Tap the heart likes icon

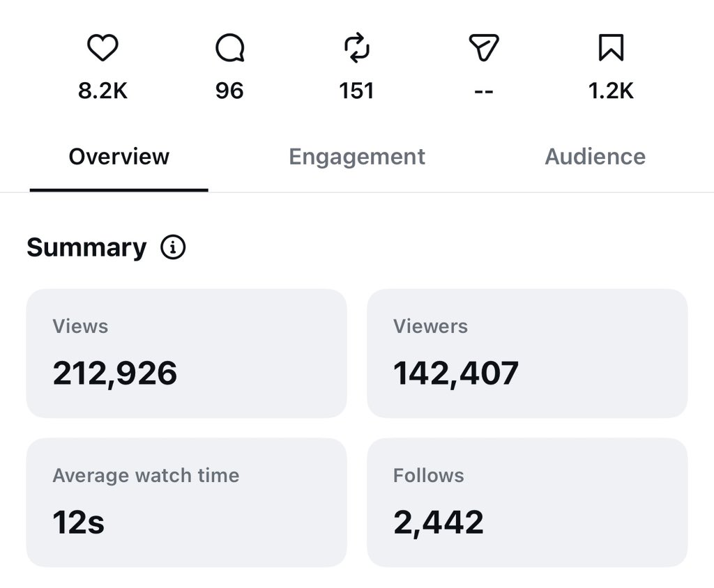tap(102, 47)
